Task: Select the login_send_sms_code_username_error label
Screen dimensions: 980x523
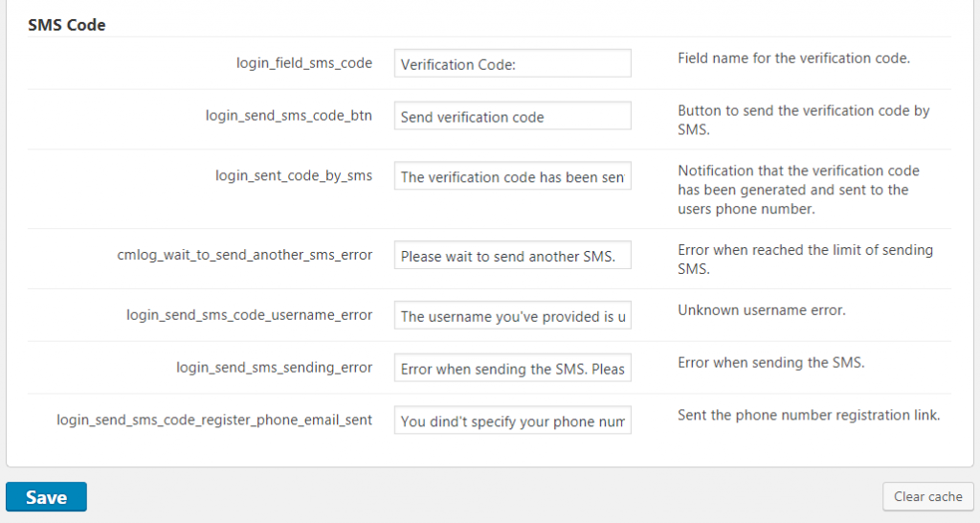Action: pos(249,315)
